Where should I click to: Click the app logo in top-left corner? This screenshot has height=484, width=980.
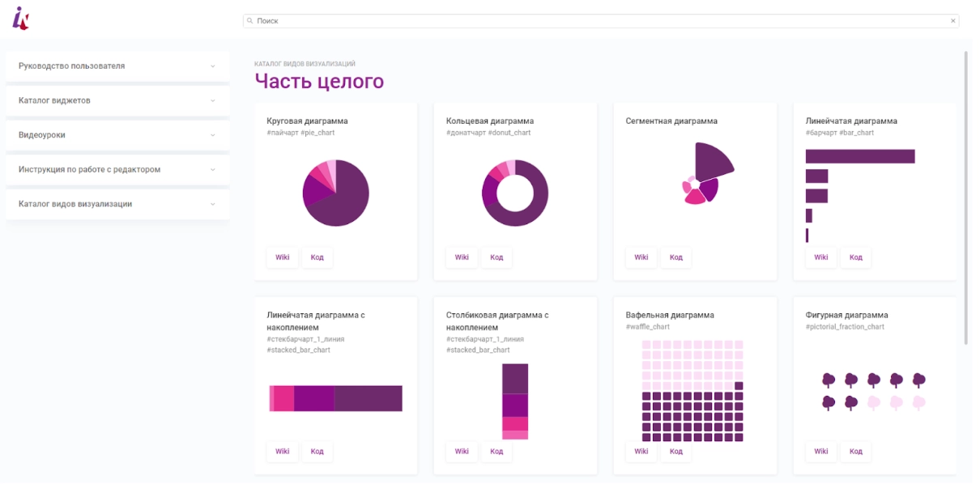[20, 18]
